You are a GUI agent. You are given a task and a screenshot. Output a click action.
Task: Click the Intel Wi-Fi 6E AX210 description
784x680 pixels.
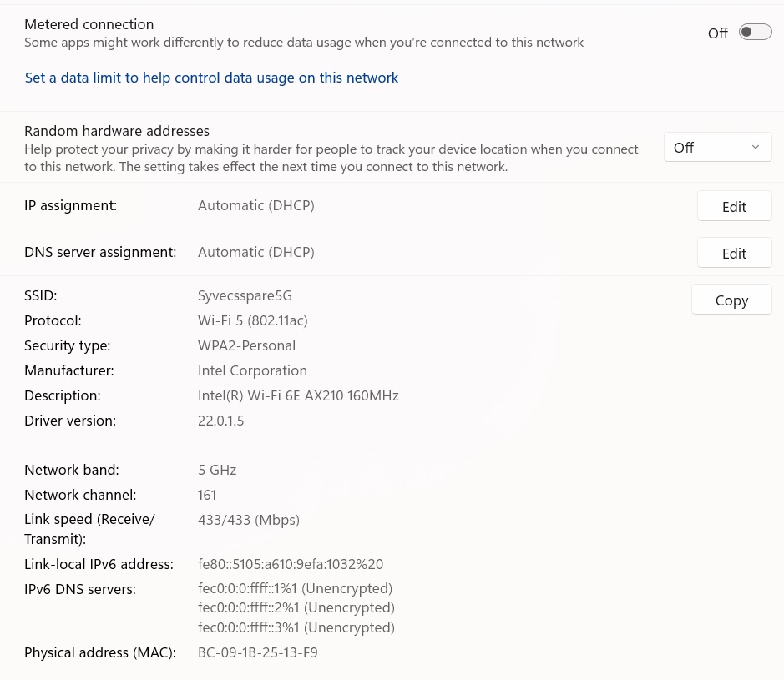tap(298, 395)
